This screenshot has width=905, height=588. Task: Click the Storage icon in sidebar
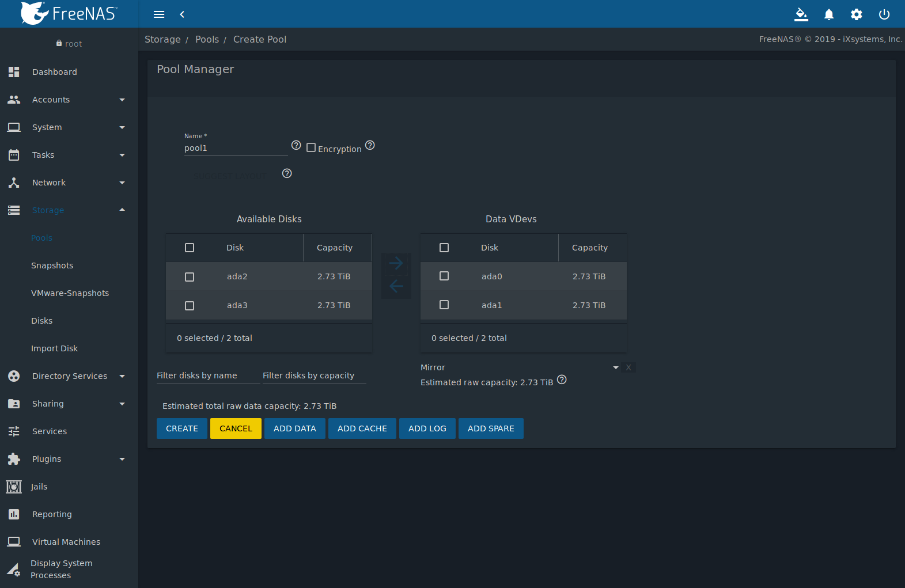click(x=14, y=210)
